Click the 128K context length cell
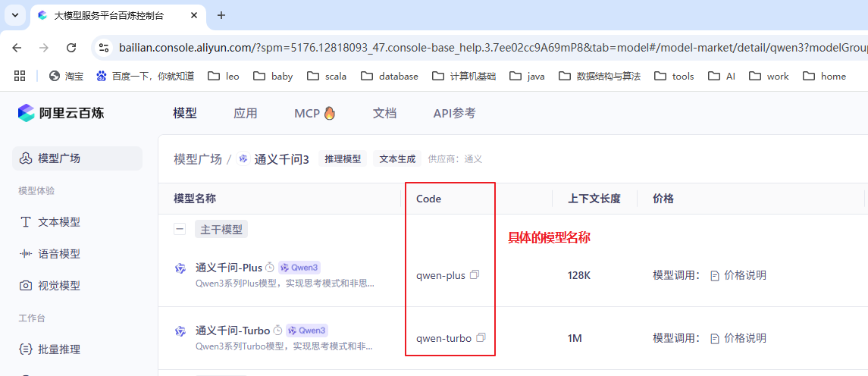Viewport: 868px width, 376px height. pyautogui.click(x=579, y=274)
